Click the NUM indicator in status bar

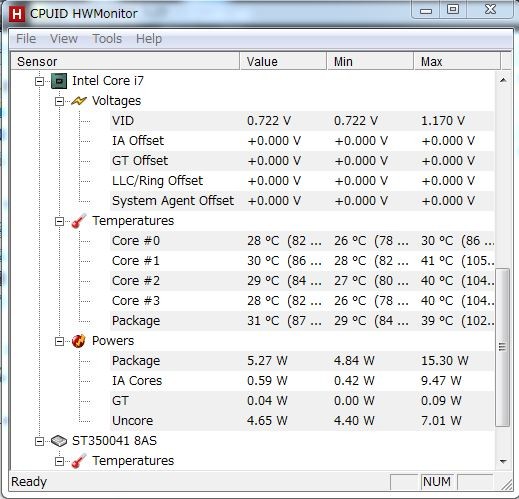pyautogui.click(x=437, y=482)
